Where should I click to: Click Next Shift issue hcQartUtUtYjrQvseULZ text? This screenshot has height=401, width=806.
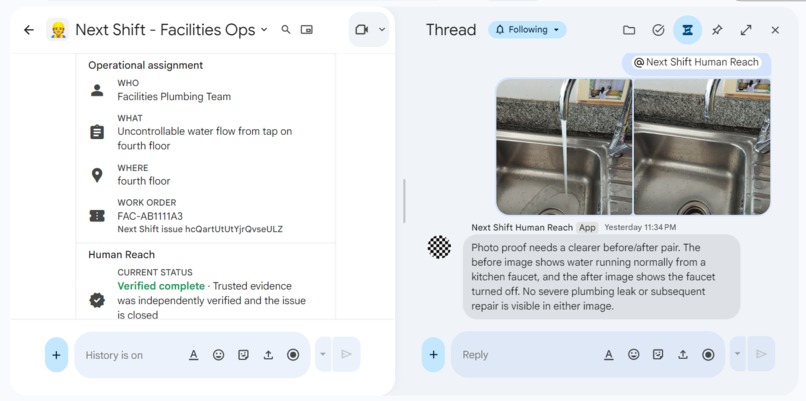click(200, 229)
